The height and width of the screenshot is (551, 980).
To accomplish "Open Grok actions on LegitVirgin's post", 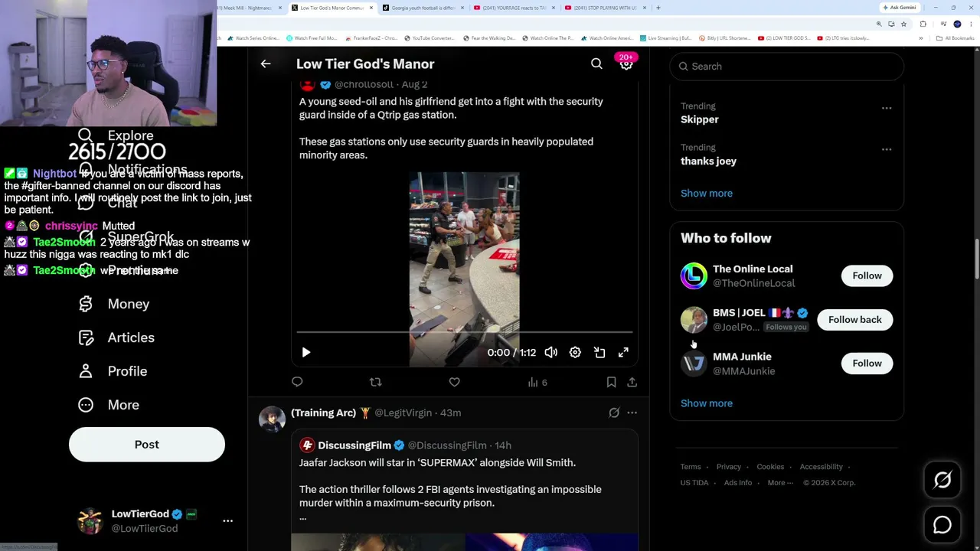I will pos(614,413).
